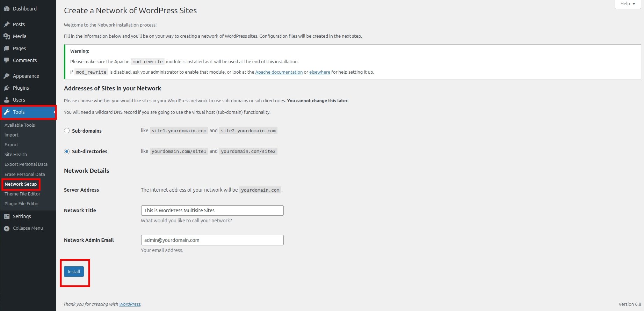Expand the Help dropdown tab

pyautogui.click(x=628, y=4)
